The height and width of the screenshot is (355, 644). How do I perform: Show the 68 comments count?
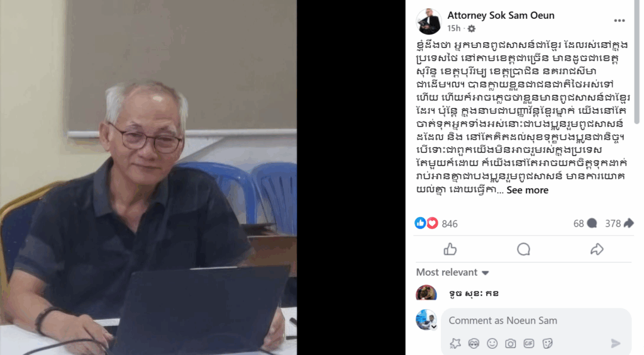coord(585,223)
